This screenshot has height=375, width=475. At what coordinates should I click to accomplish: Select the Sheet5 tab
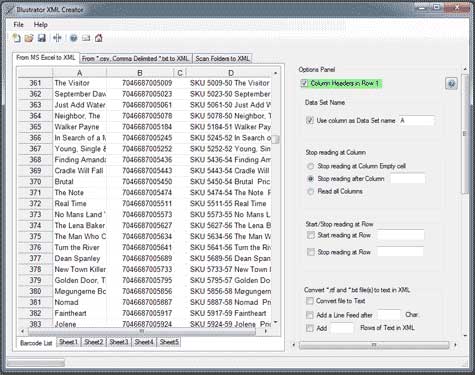169,342
